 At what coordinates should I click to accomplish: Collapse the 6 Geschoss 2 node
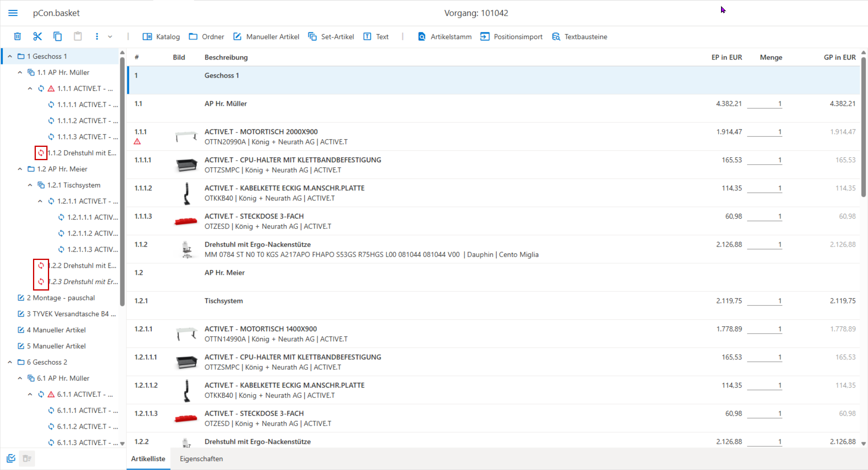(10, 362)
